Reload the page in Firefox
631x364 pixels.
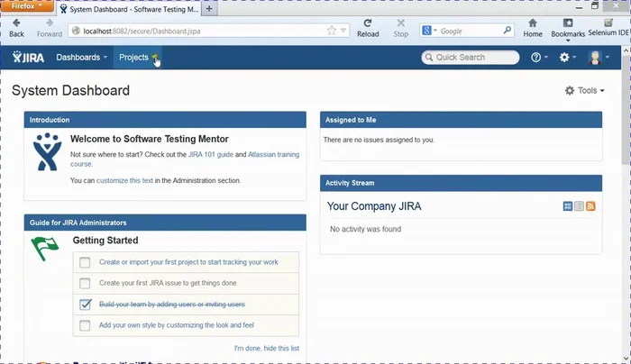click(x=368, y=27)
